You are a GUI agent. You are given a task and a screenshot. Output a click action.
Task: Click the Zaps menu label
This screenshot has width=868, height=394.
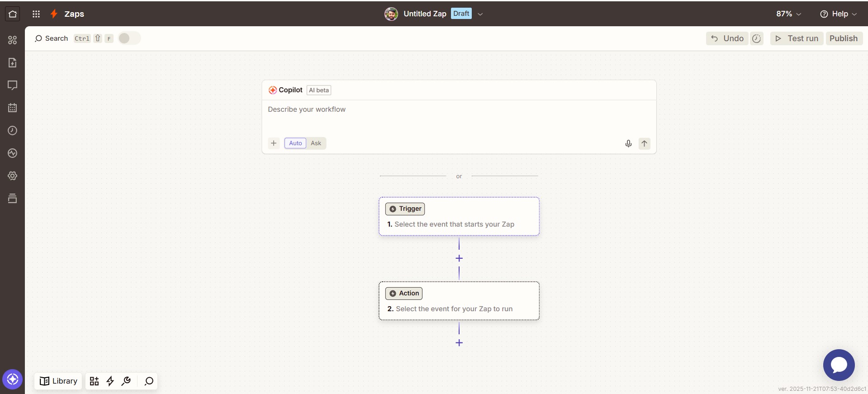coord(74,14)
